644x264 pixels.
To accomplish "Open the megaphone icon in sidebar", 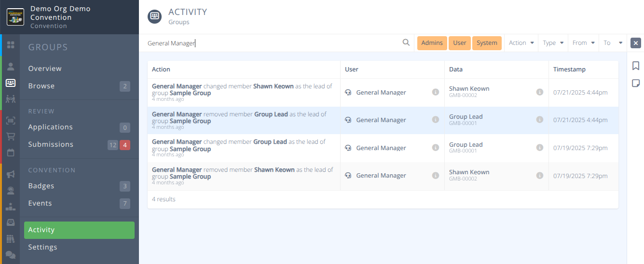I will [10, 174].
